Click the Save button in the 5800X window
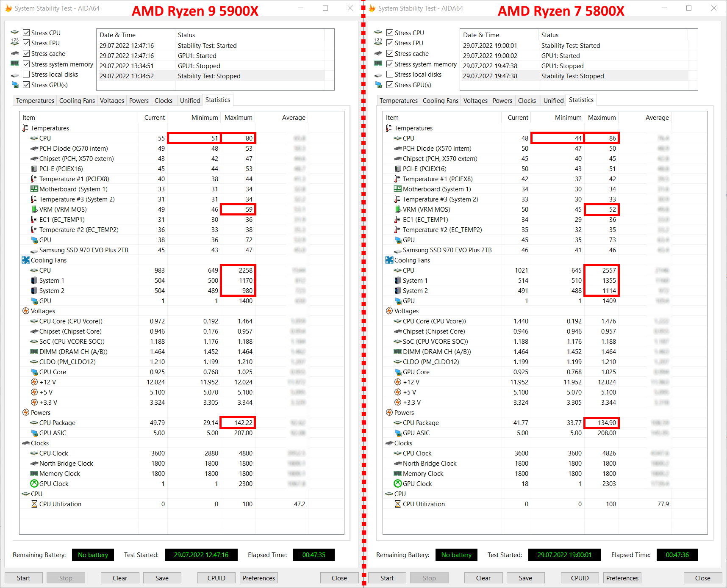This screenshot has height=588, width=727. [525, 578]
